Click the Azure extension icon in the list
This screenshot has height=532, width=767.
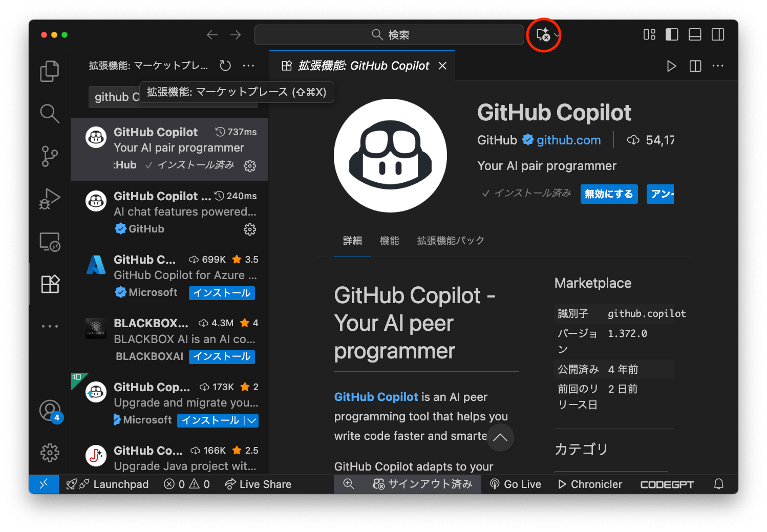pyautogui.click(x=96, y=265)
